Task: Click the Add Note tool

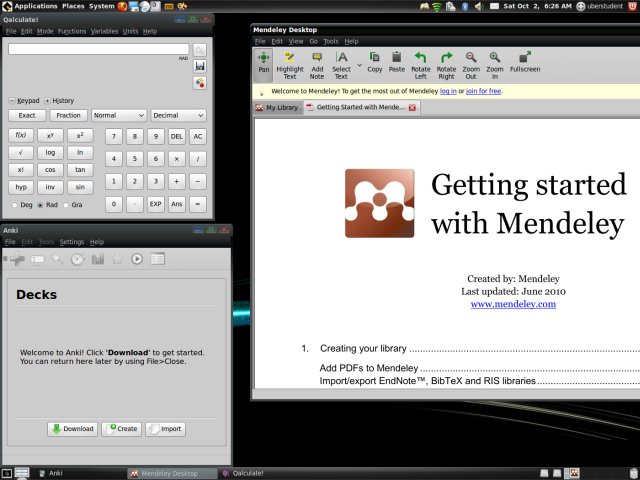Action: (x=317, y=63)
